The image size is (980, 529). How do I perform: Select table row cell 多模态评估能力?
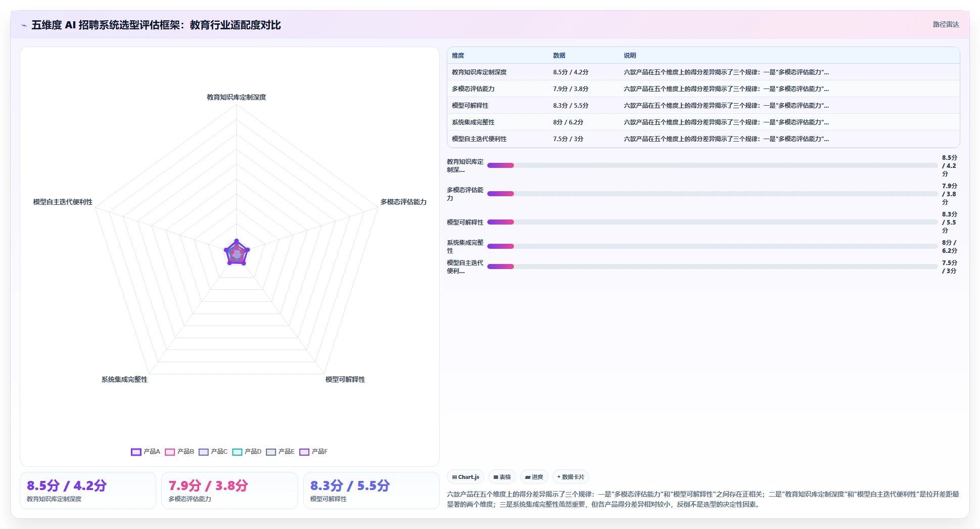click(x=473, y=89)
